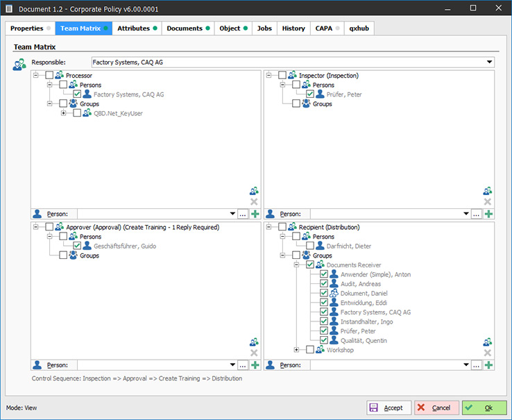
Task: Check the Workshop group checkbox
Action: [x=310, y=350]
